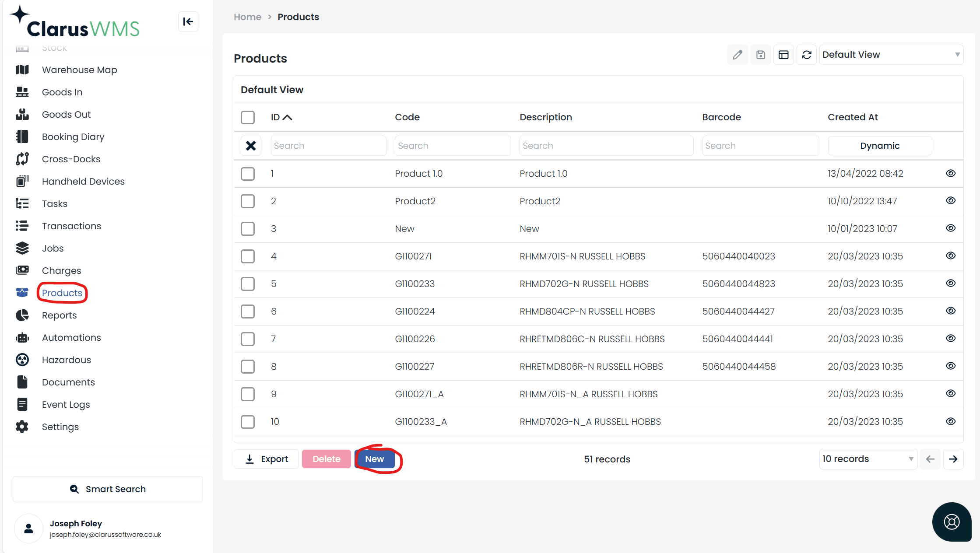
Task: Click the Transactions icon
Action: tap(22, 226)
